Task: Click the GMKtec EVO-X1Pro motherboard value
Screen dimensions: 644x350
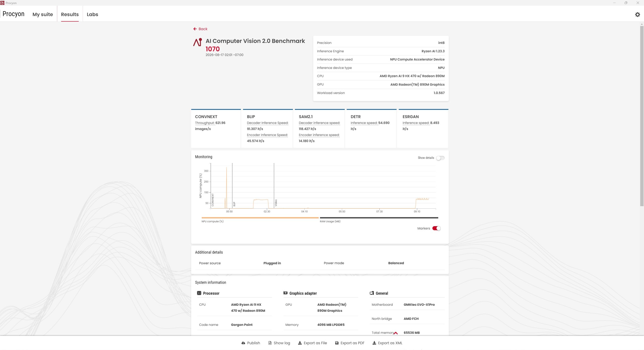Action: 419,304
